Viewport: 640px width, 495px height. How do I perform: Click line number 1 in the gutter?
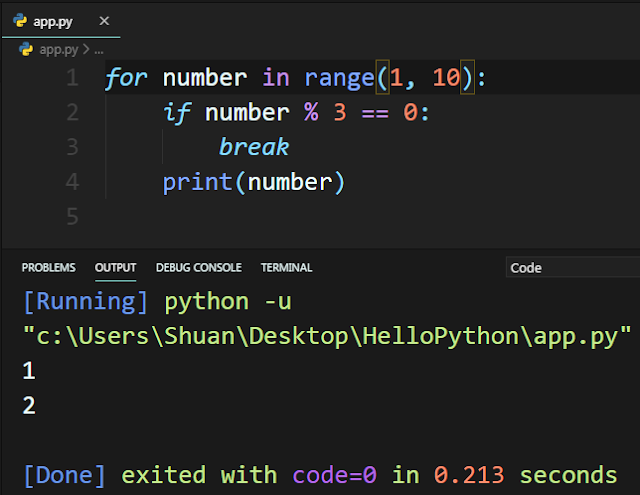(x=72, y=78)
